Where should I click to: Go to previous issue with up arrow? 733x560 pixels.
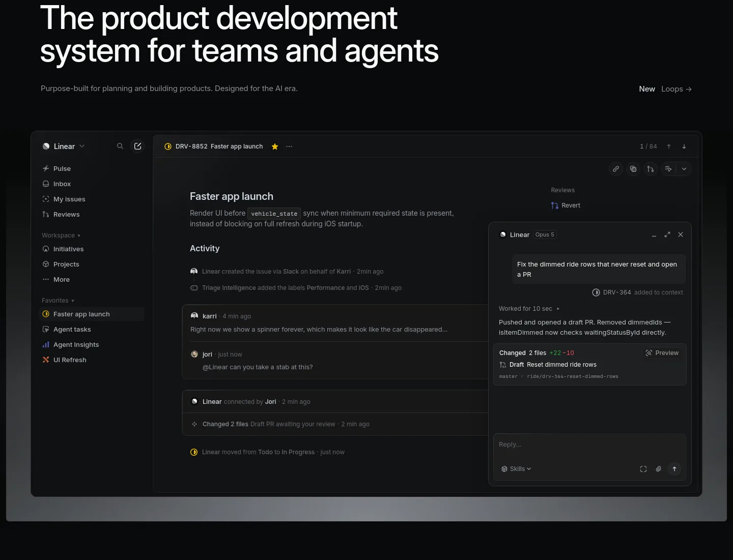669,146
